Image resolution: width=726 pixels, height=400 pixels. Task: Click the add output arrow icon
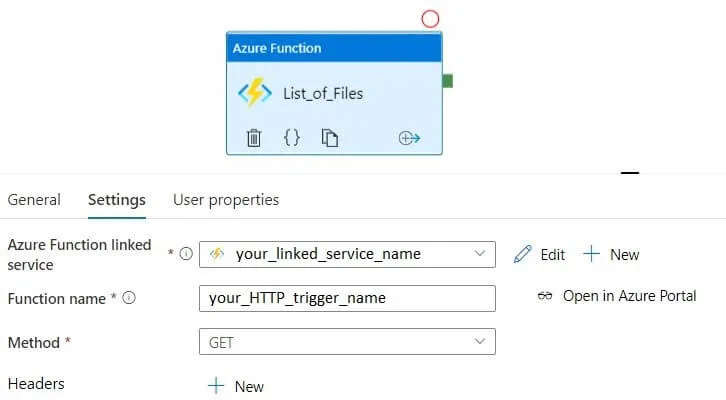click(x=409, y=138)
